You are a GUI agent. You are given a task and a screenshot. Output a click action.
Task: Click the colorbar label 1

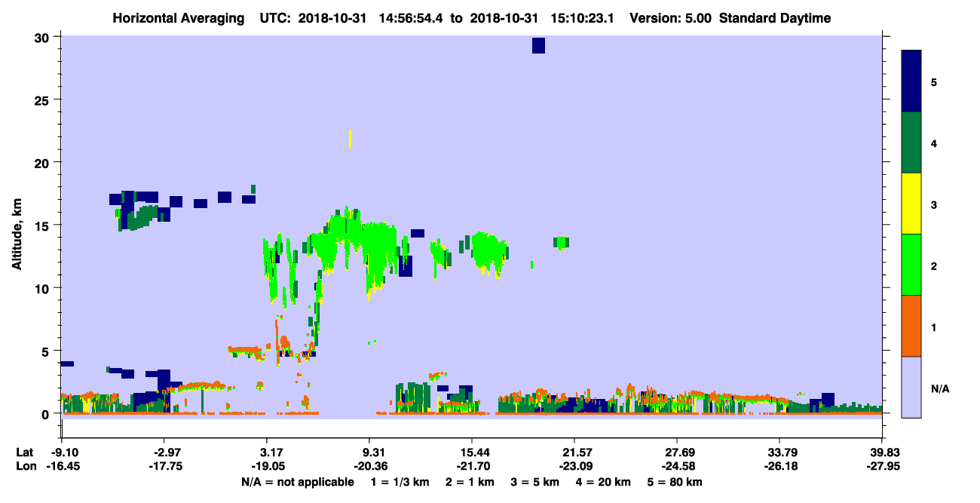pos(934,327)
